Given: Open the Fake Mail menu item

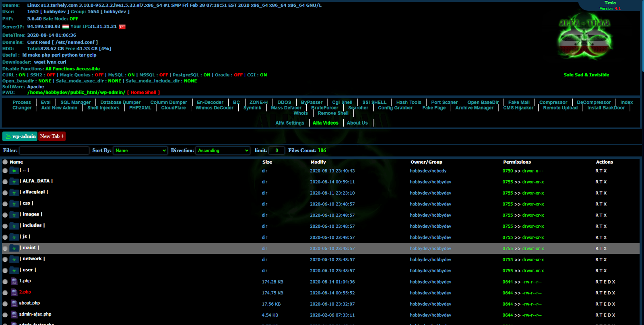Looking at the screenshot, I should [519, 103].
